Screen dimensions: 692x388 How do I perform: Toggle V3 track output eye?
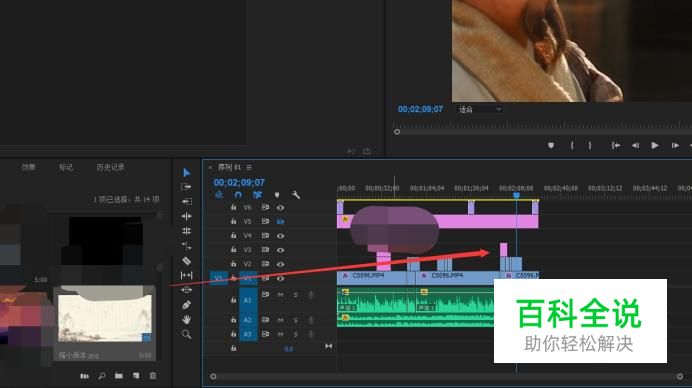(x=280, y=250)
